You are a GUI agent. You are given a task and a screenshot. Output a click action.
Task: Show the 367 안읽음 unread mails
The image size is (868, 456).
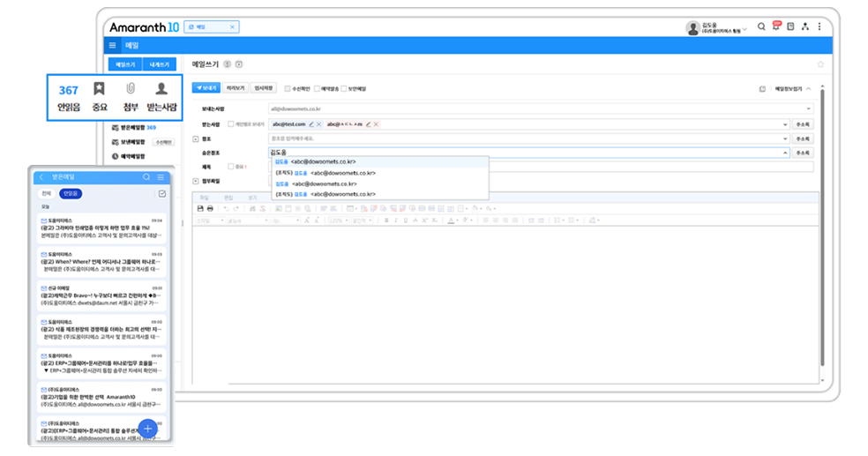(69, 97)
